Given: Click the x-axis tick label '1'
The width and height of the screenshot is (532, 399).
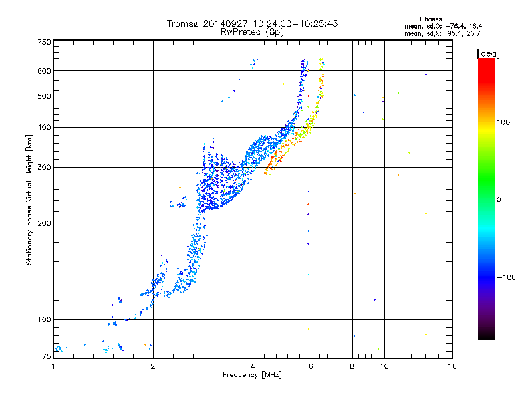Looking at the screenshot, I should click(x=53, y=366).
